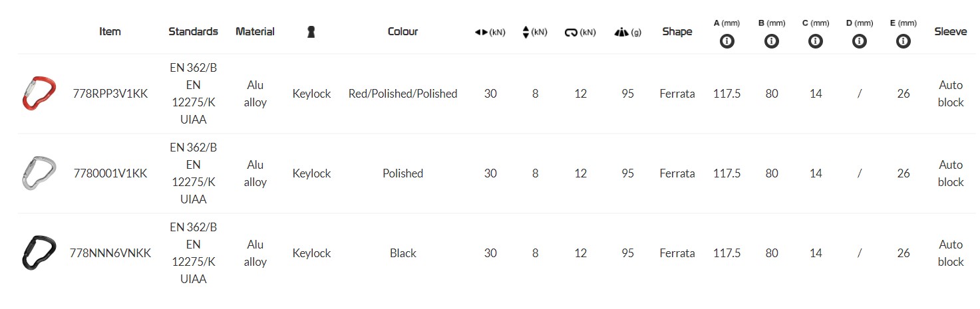
Task: Click open gate strength icon header
Action: pyautogui.click(x=571, y=32)
